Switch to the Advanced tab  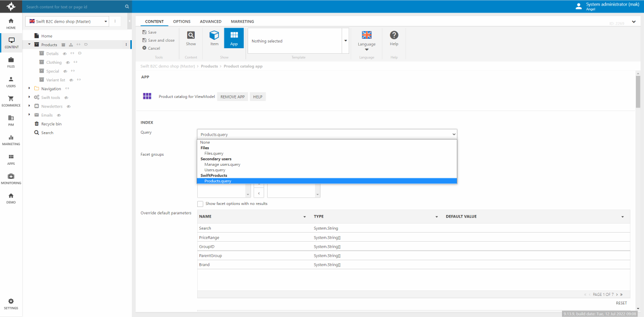[x=210, y=22]
